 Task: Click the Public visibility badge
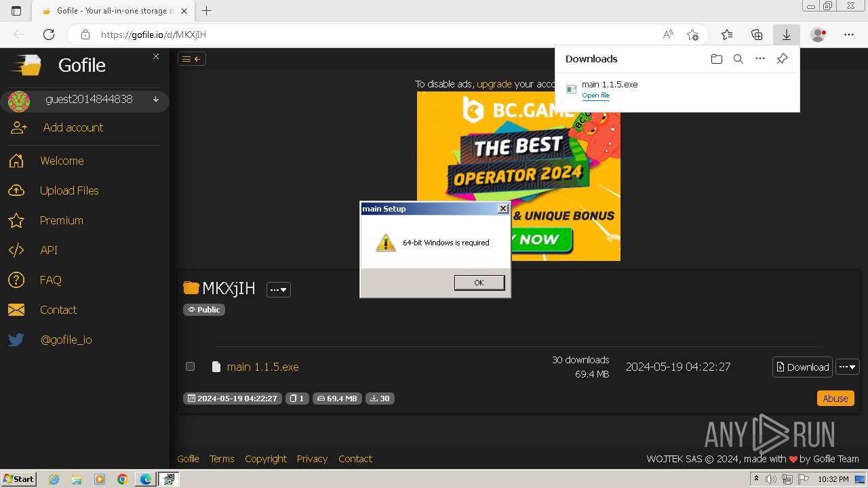[204, 309]
